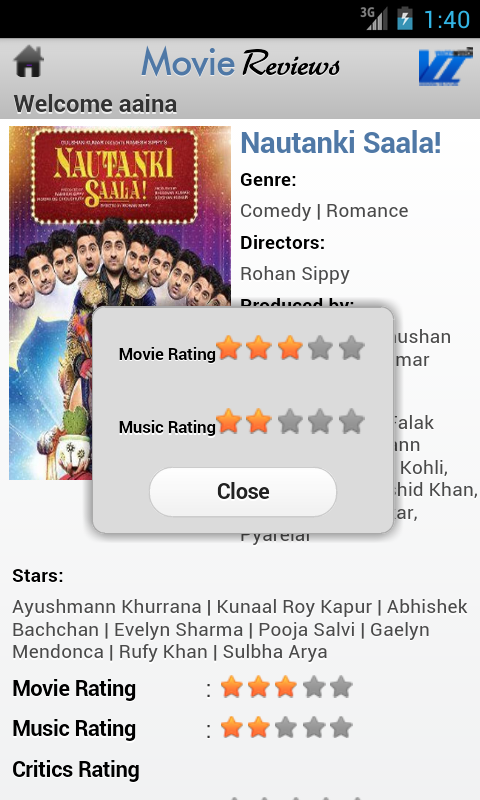This screenshot has width=480, height=800.
Task: Tap the battery status icon
Action: 405,19
